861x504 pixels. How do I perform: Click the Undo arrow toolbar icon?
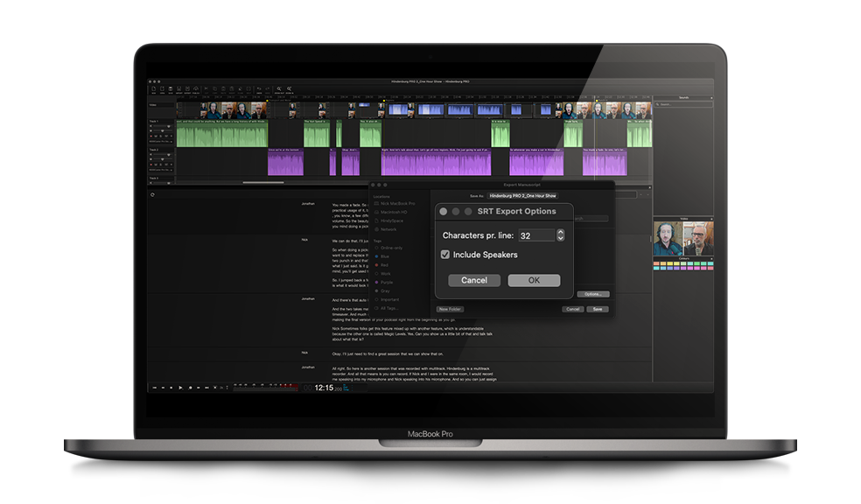pos(259,89)
